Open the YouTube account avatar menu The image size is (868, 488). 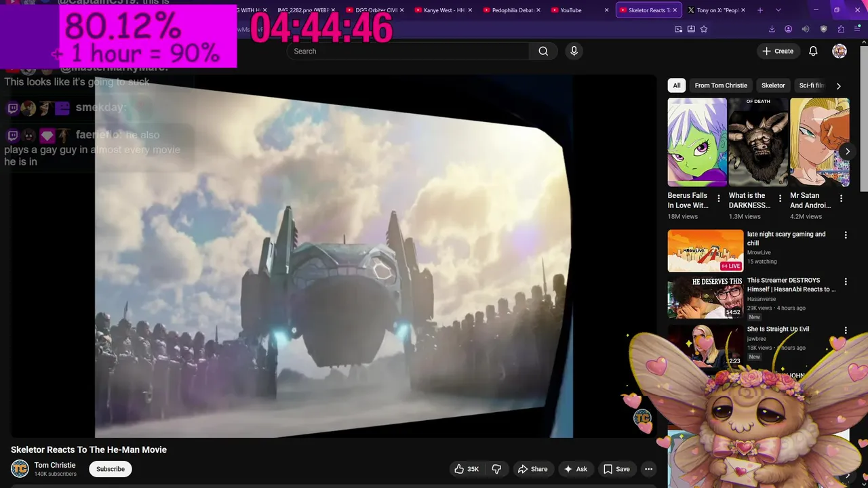[840, 51]
